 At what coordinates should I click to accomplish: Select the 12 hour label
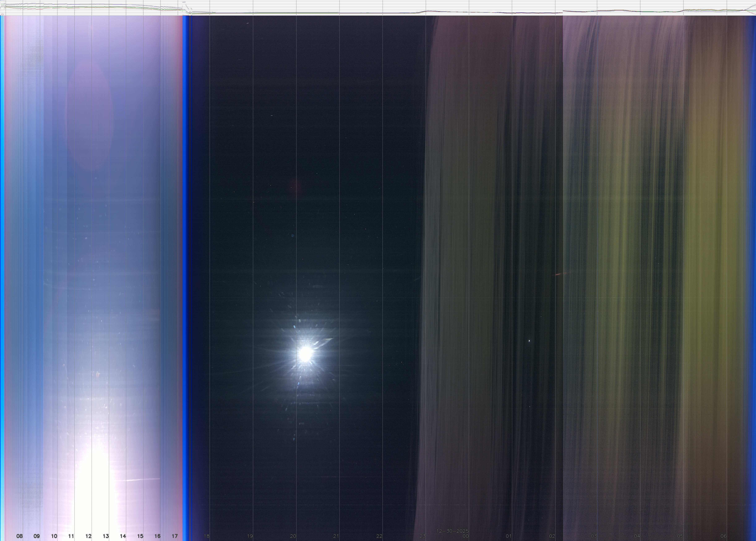[x=88, y=536]
